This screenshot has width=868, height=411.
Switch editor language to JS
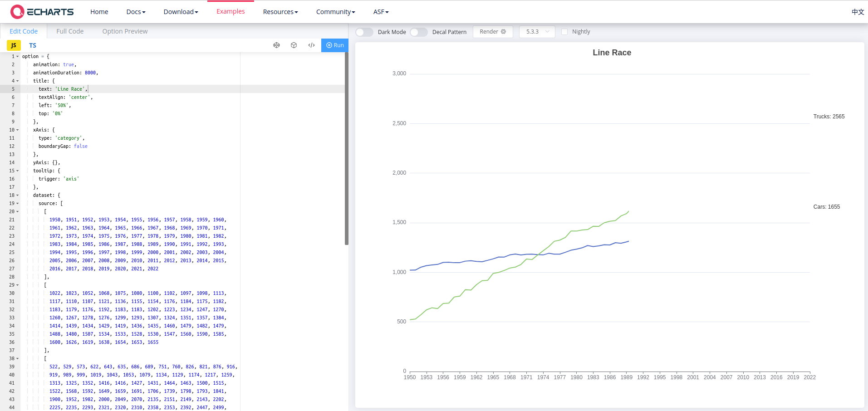(x=14, y=45)
